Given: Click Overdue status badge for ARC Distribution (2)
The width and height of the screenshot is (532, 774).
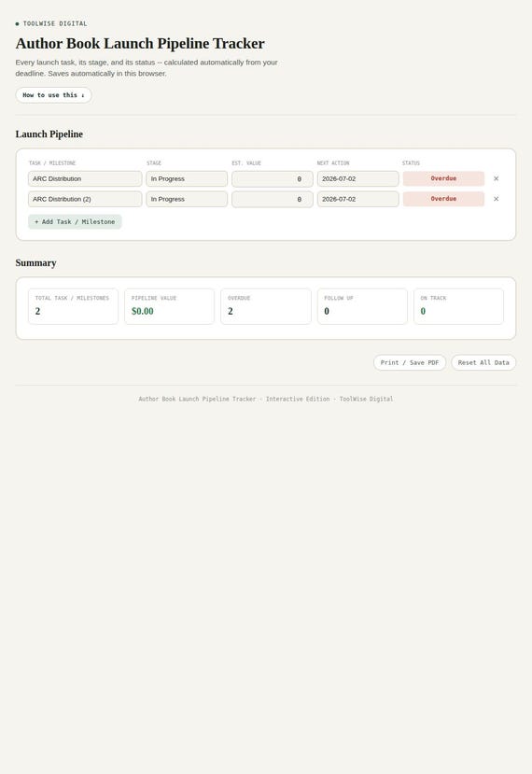Looking at the screenshot, I should tap(443, 199).
